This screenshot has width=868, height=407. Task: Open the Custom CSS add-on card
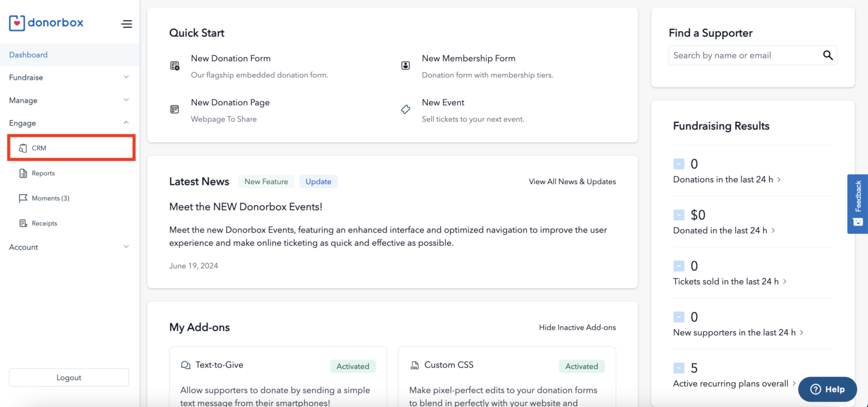pyautogui.click(x=507, y=377)
